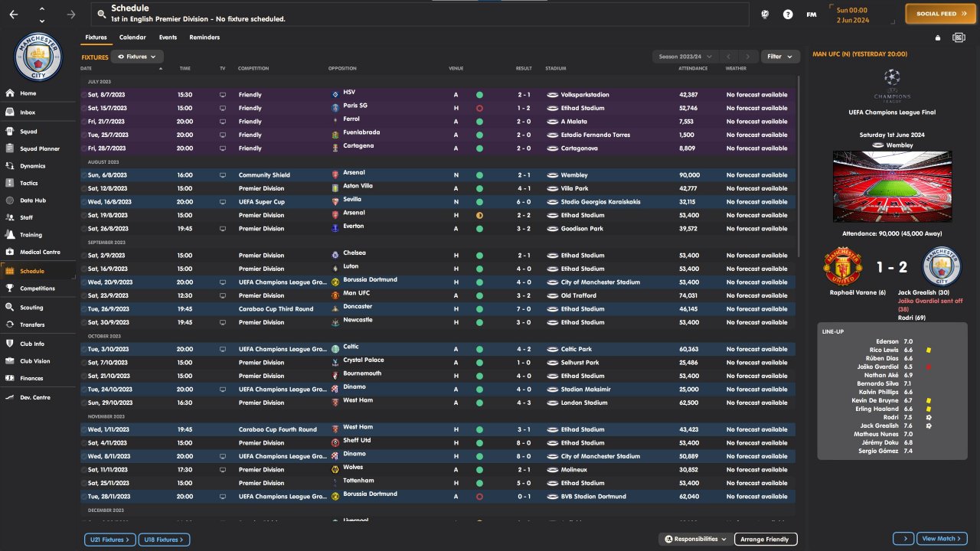Switch to the Fixtures tab

click(x=96, y=37)
